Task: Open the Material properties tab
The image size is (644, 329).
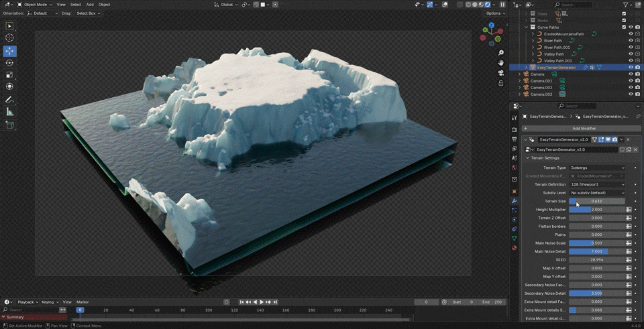Action: point(515,248)
